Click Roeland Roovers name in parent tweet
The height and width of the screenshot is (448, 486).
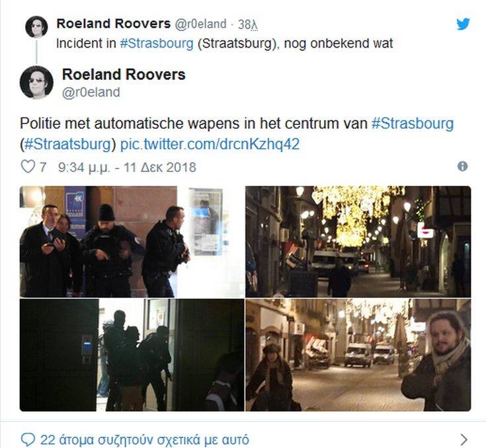(x=114, y=24)
